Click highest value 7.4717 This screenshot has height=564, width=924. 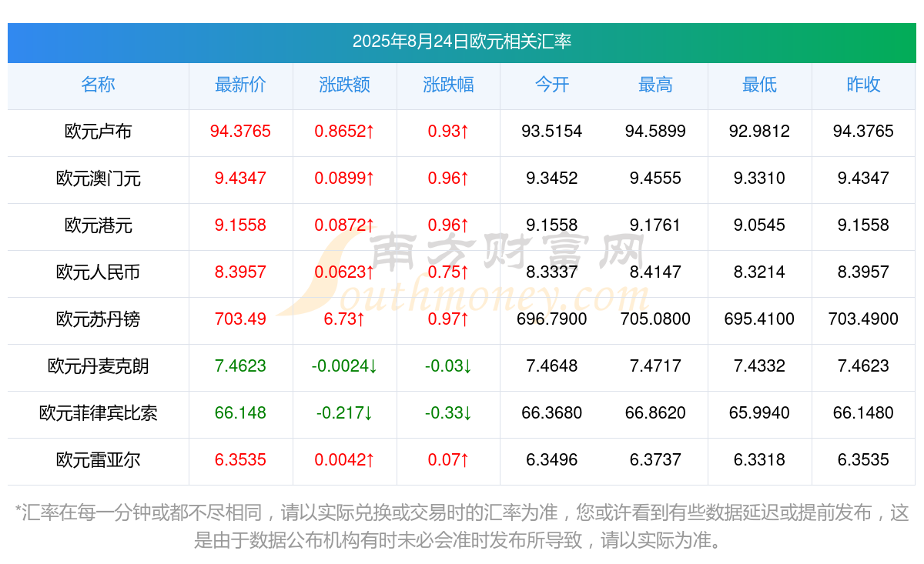pyautogui.click(x=655, y=366)
